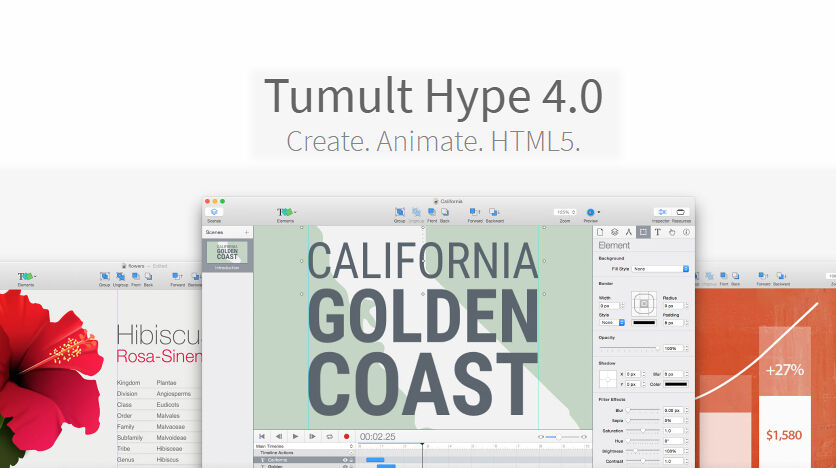Screen dimensions: 836x468
Task: Select the California timeline layer row
Action: (304, 459)
